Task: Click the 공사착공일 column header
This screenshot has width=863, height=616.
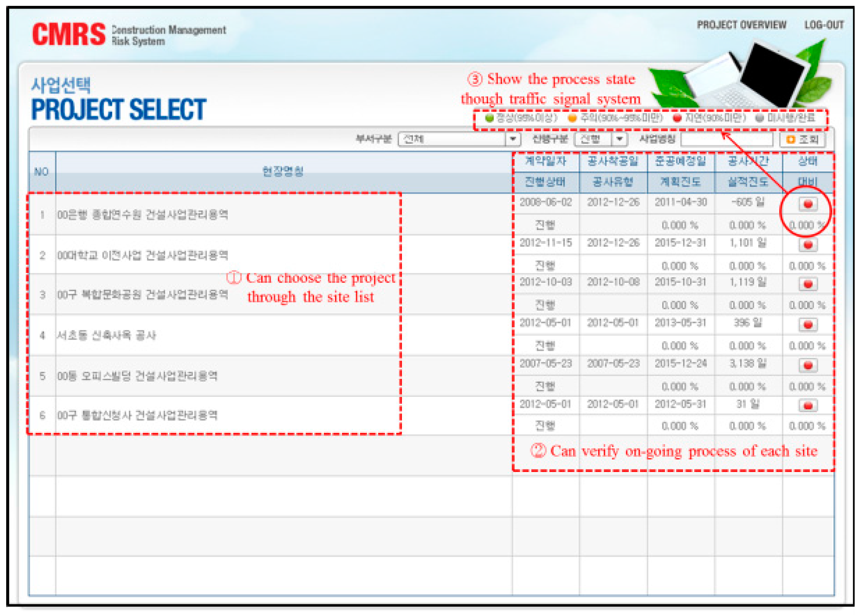Action: coord(613,162)
